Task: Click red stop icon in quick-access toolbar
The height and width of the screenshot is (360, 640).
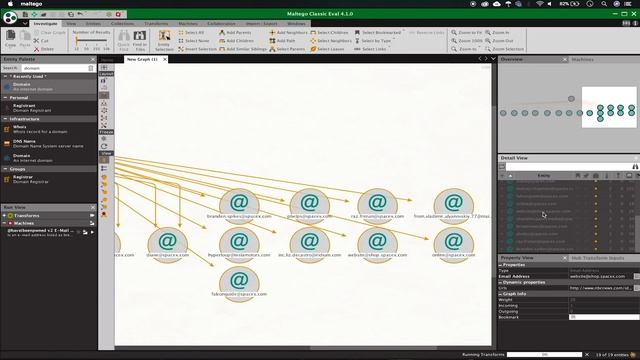Action: [118, 14]
